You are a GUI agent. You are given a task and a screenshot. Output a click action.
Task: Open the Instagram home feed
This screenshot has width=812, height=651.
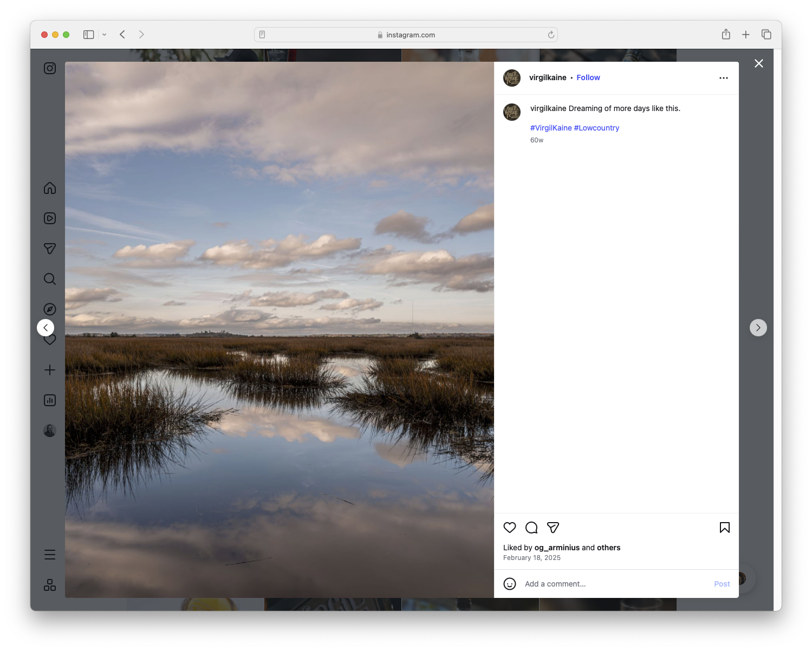tap(49, 188)
